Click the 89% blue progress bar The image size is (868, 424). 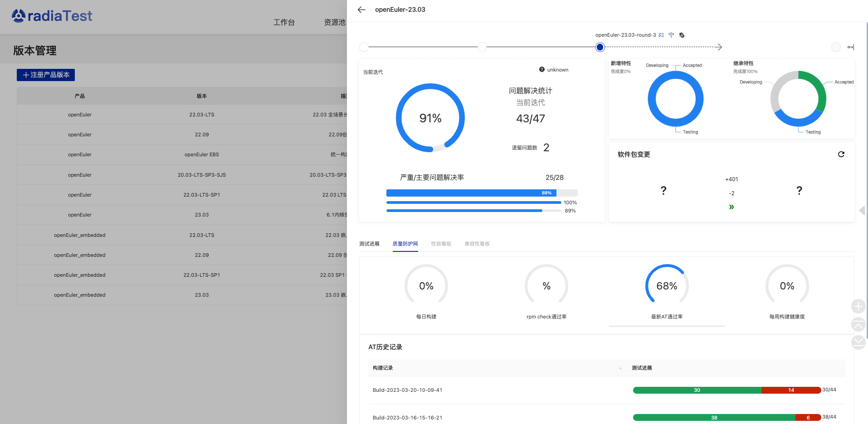471,193
